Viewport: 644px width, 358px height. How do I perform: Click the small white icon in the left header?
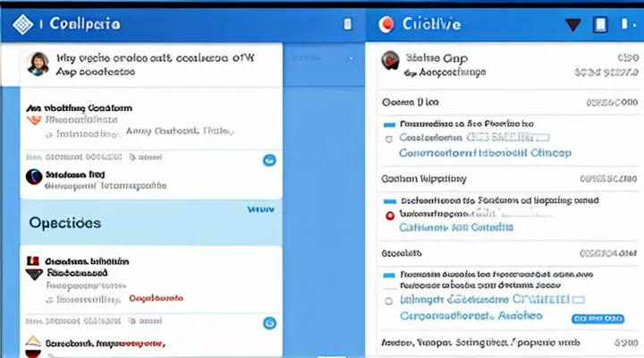348,24
